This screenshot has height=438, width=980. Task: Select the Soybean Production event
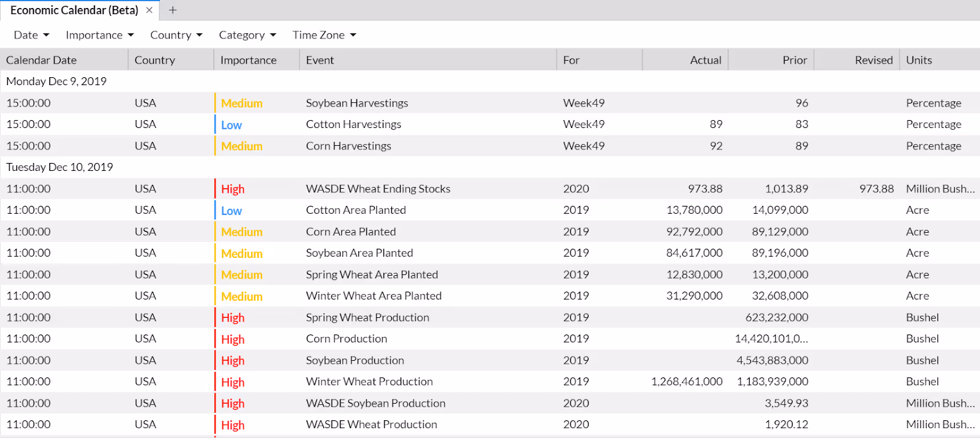click(x=355, y=360)
